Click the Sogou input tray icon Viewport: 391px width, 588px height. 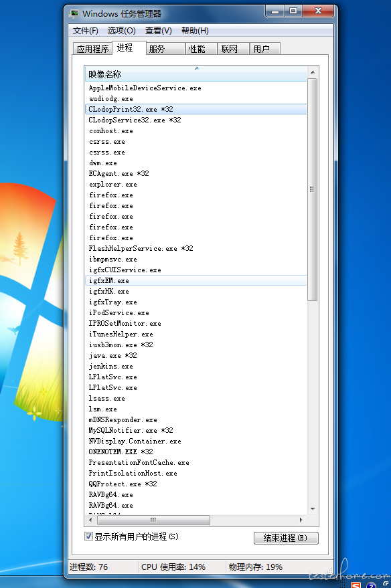click(356, 585)
